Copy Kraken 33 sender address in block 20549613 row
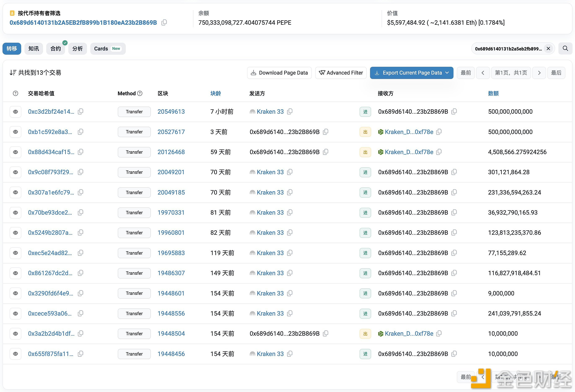This screenshot has height=392, width=575. click(x=290, y=112)
